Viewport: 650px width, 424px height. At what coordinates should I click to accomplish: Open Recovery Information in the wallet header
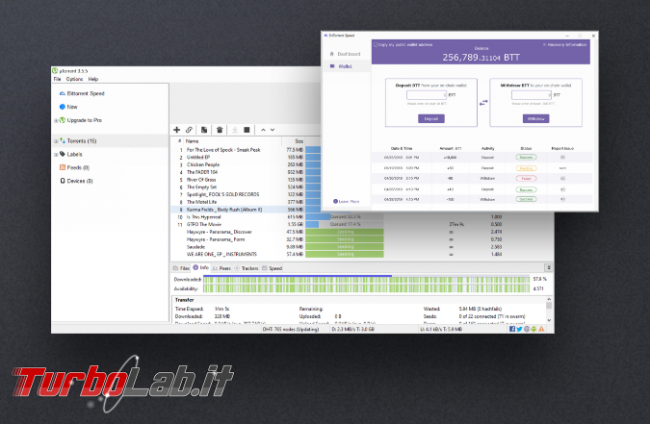point(565,44)
